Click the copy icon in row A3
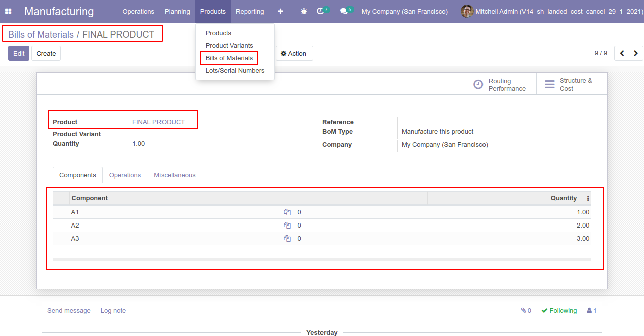Screen dimensions: 644x336 click(x=287, y=239)
